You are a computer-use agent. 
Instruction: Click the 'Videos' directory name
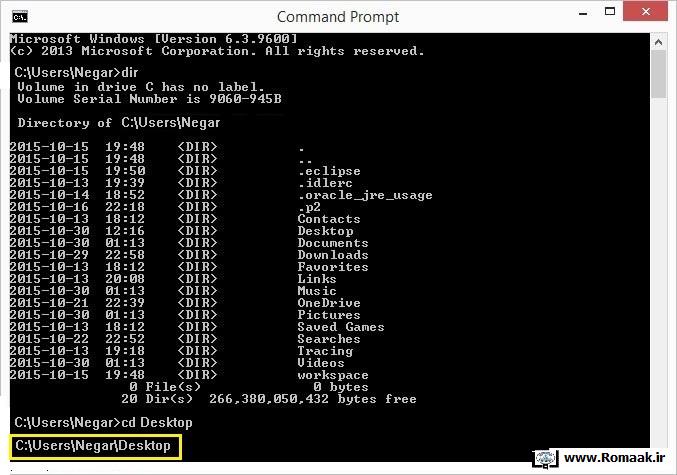pyautogui.click(x=321, y=363)
